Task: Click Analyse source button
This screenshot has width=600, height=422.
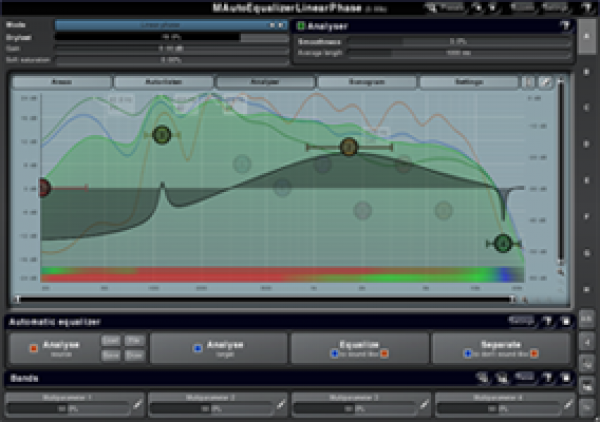Action: pyautogui.click(x=54, y=348)
